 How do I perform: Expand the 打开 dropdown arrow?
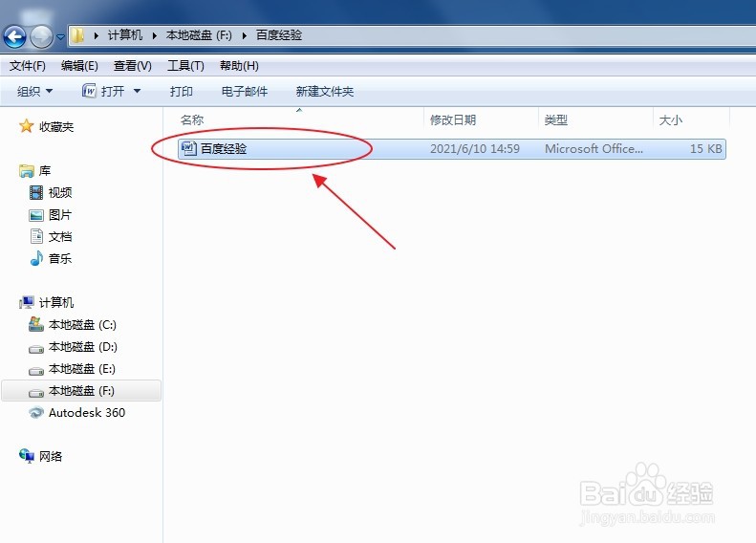coord(137,91)
